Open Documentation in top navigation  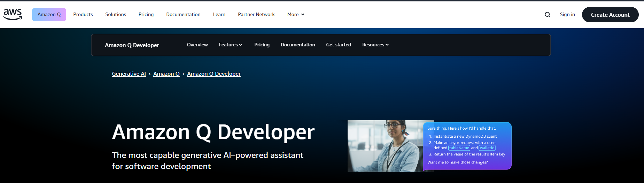pyautogui.click(x=183, y=14)
